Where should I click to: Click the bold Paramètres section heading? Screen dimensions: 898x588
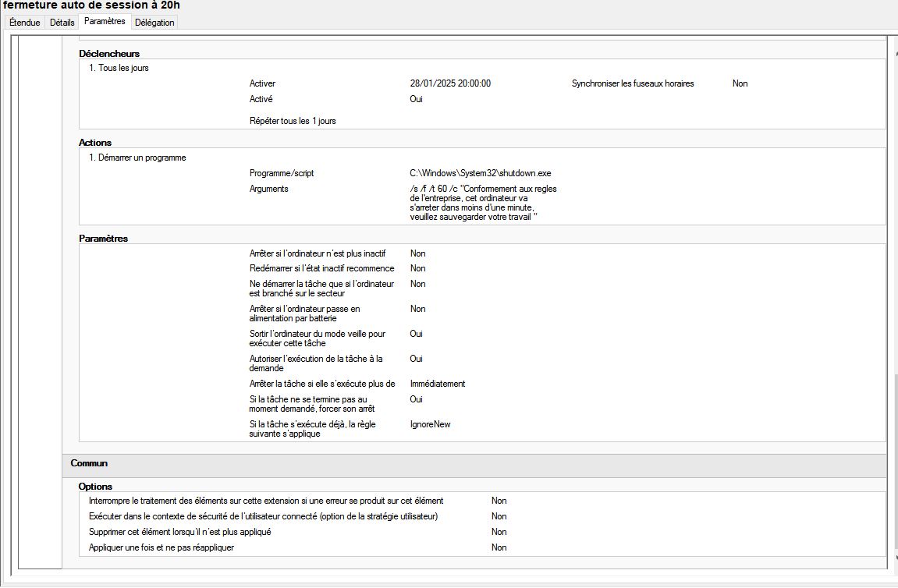pos(103,239)
